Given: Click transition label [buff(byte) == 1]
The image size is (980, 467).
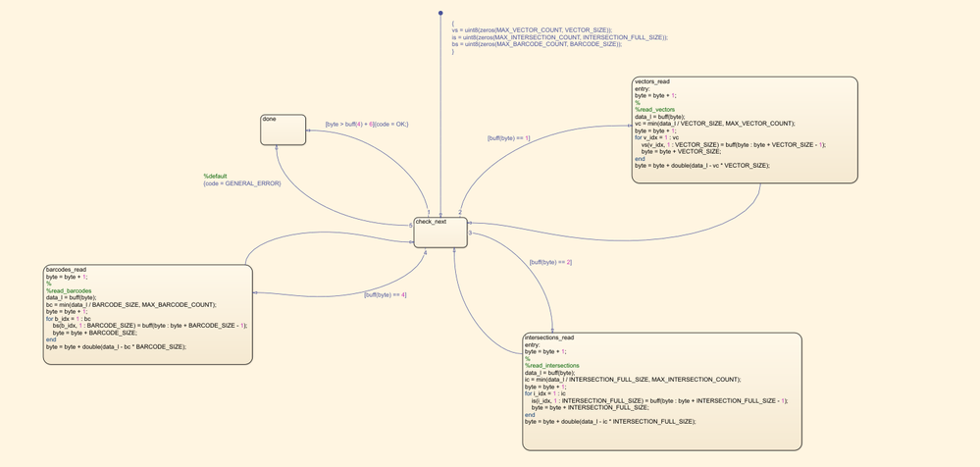Looking at the screenshot, I should [508, 137].
